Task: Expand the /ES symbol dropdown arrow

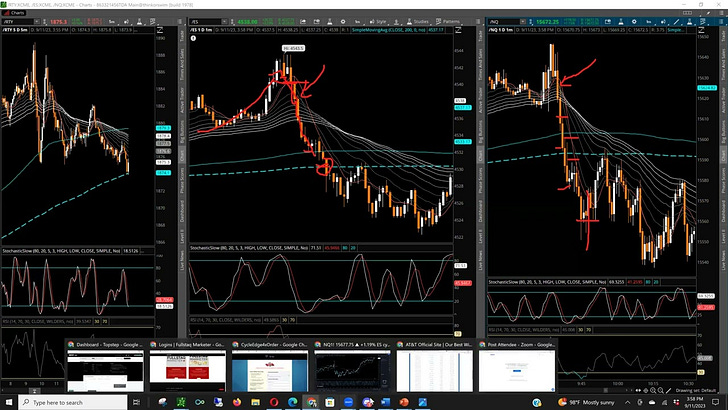Action: [224, 21]
